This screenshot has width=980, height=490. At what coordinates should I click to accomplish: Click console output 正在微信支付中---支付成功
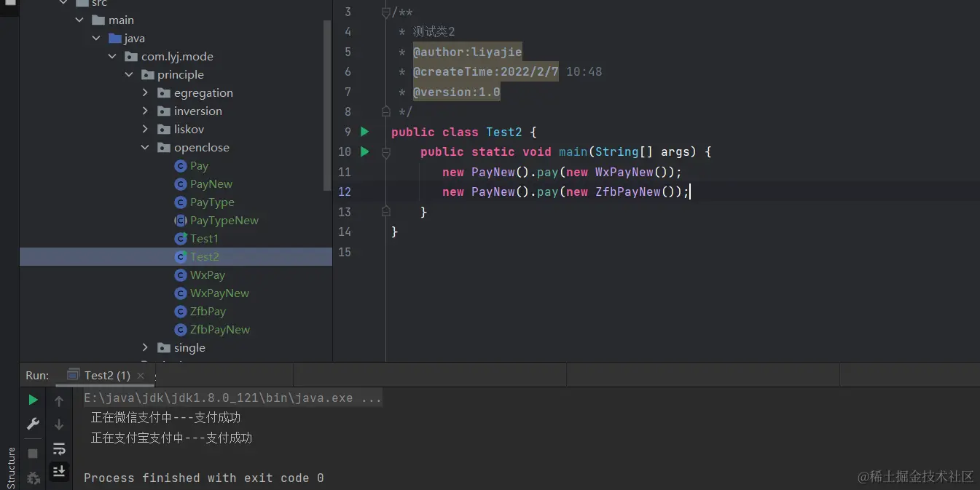coord(165,418)
